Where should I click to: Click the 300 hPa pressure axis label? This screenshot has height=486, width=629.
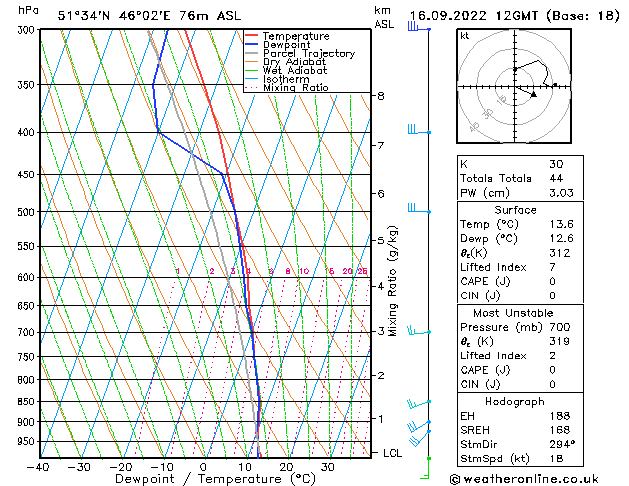26,30
